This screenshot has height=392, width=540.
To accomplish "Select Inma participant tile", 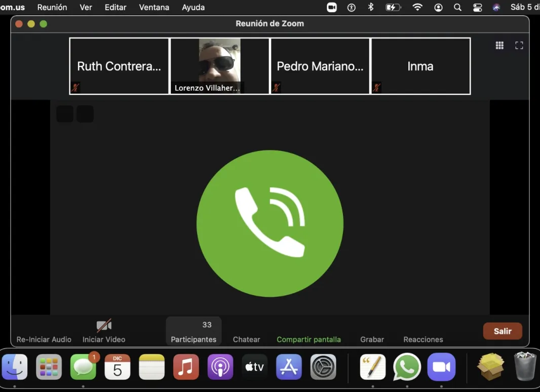I will pyautogui.click(x=420, y=66).
